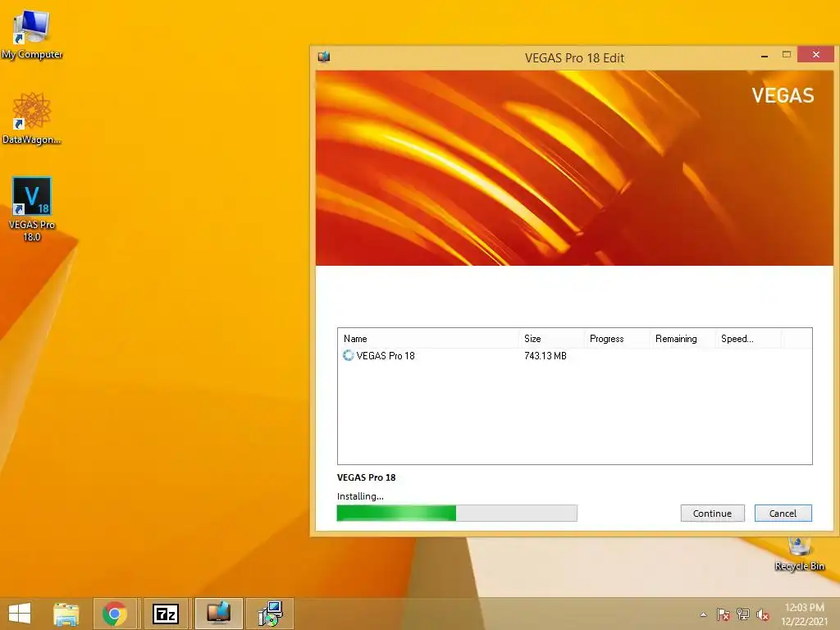Launch Google Chrome from the taskbar

pyautogui.click(x=115, y=614)
